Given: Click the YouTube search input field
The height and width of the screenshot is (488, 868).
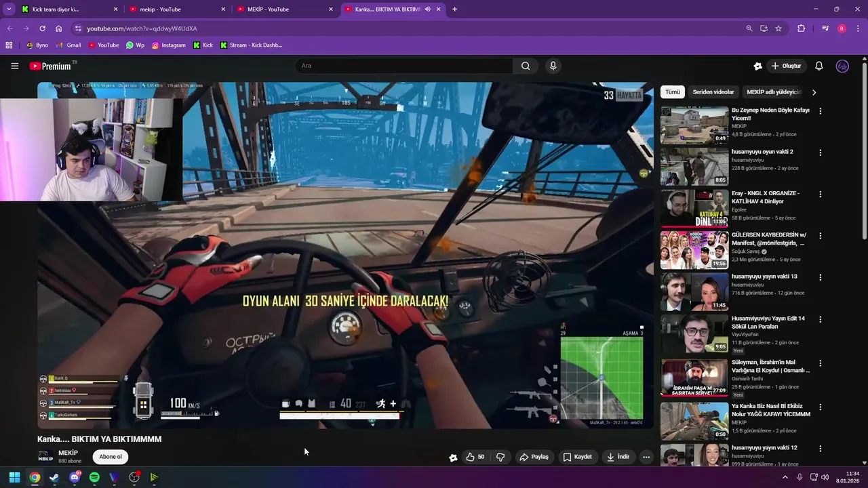Looking at the screenshot, I should tap(403, 66).
